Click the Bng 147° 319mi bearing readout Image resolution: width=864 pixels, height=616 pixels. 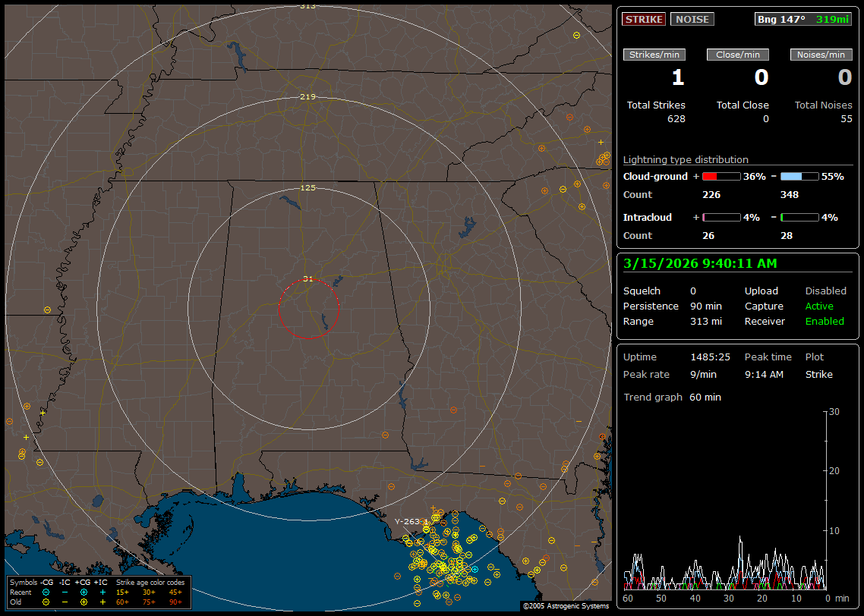click(x=803, y=19)
